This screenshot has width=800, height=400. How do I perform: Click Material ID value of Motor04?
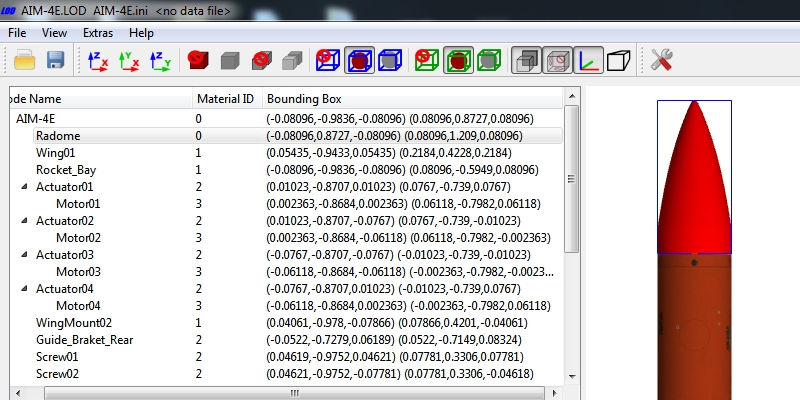click(198, 306)
